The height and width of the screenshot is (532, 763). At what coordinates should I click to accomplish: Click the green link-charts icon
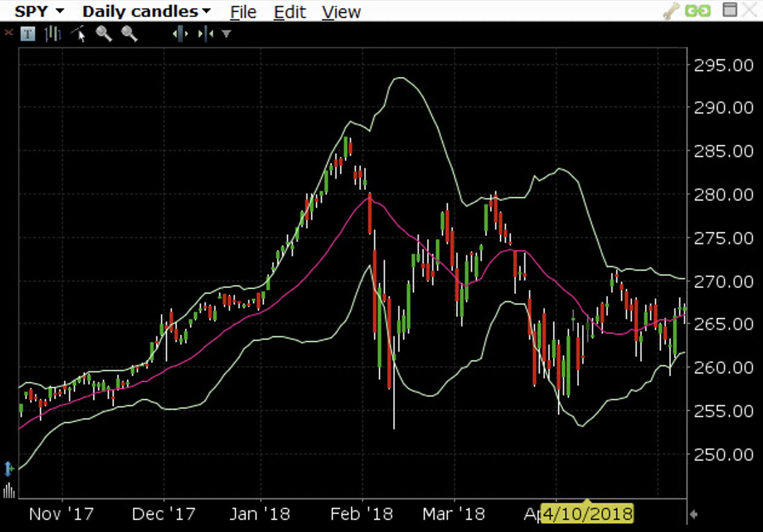point(698,11)
